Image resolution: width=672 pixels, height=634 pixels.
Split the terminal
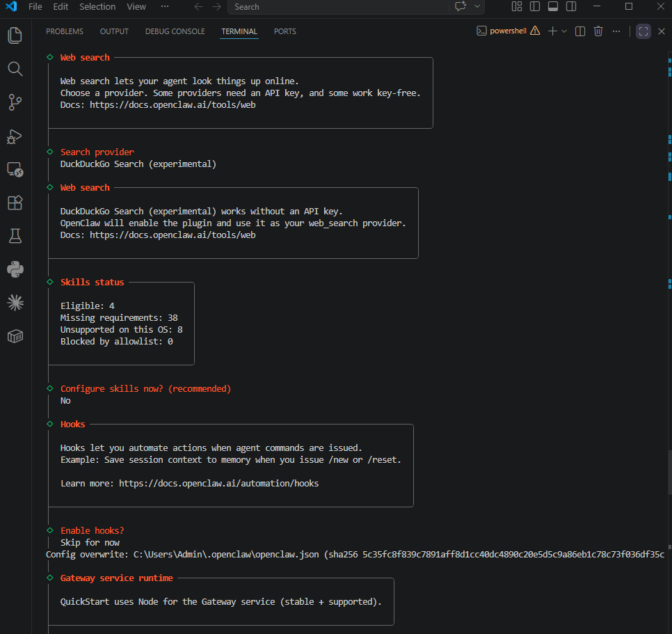pyautogui.click(x=580, y=31)
